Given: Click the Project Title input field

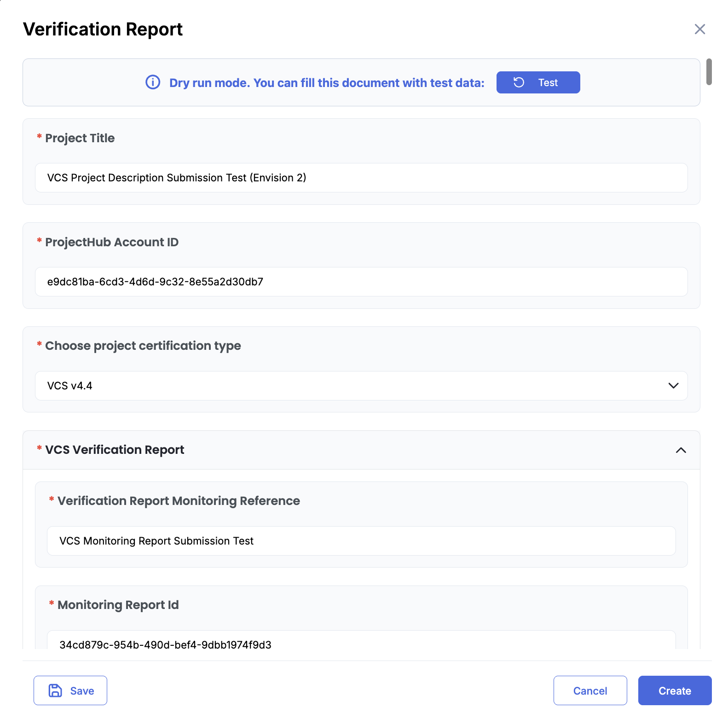Looking at the screenshot, I should click(361, 178).
